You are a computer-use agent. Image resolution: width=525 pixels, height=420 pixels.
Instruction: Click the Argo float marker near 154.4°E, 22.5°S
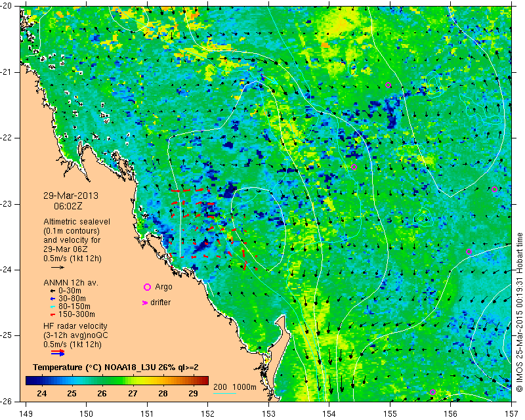coord(354,167)
